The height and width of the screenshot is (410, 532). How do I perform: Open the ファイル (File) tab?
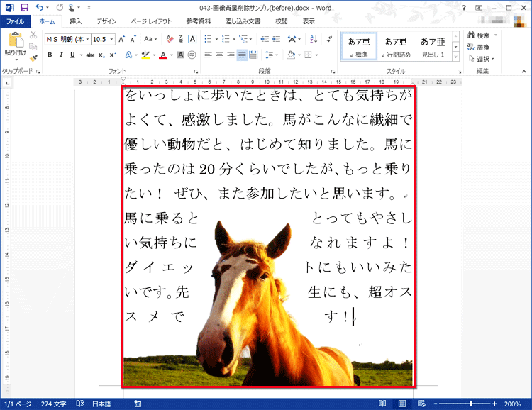[x=16, y=21]
